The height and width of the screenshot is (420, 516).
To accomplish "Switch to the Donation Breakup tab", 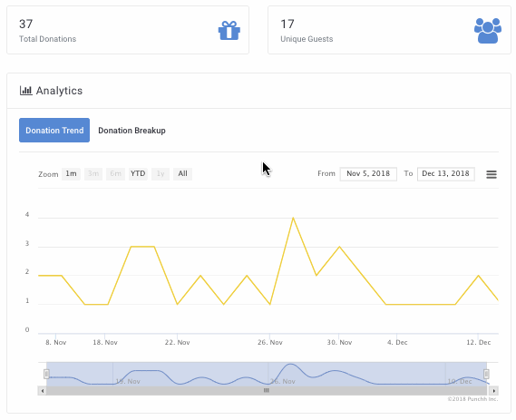I will 131,131.
